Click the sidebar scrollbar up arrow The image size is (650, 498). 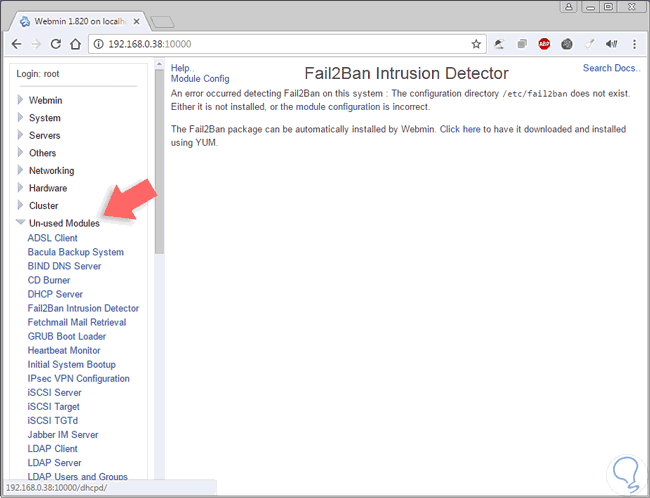tap(159, 64)
